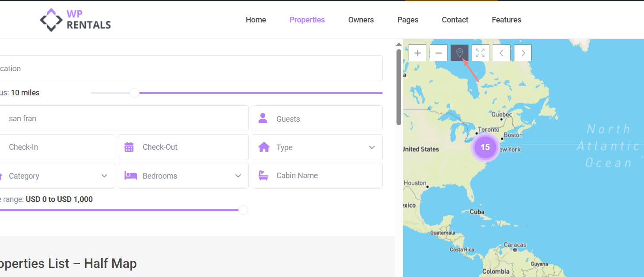Image resolution: width=644 pixels, height=277 pixels.
Task: Click the Check-Out calendar icon
Action: [x=129, y=147]
